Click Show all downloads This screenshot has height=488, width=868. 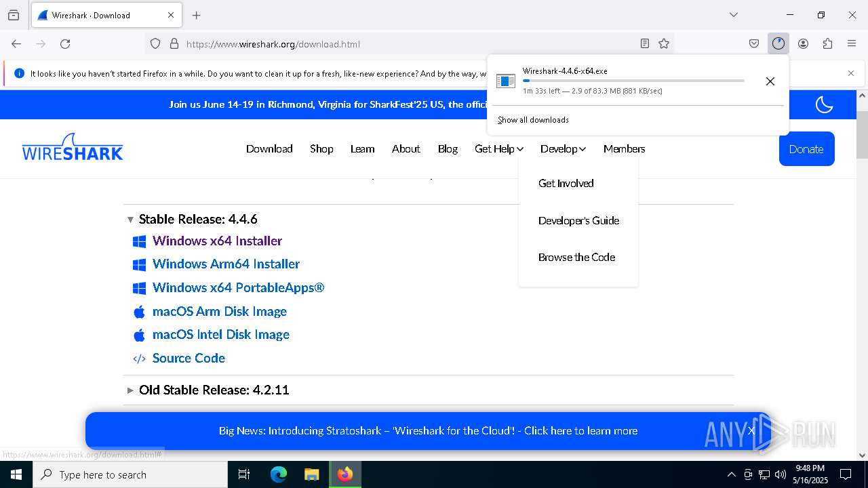click(x=533, y=120)
